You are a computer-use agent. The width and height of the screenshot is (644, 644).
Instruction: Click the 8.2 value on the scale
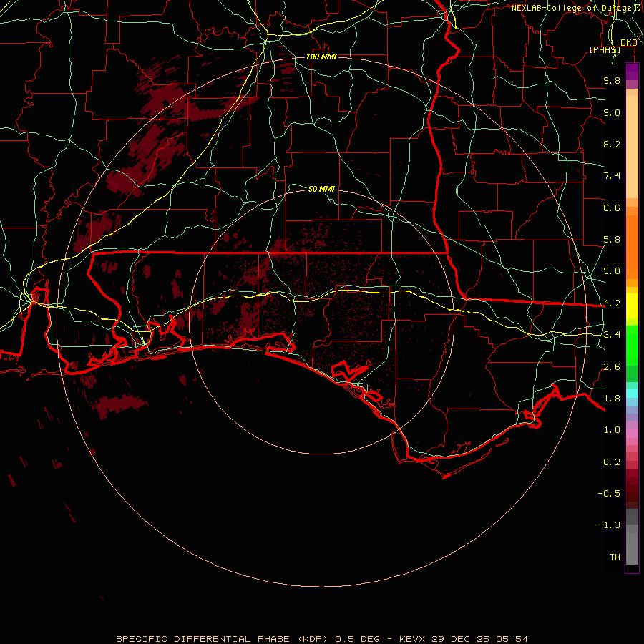(x=612, y=144)
